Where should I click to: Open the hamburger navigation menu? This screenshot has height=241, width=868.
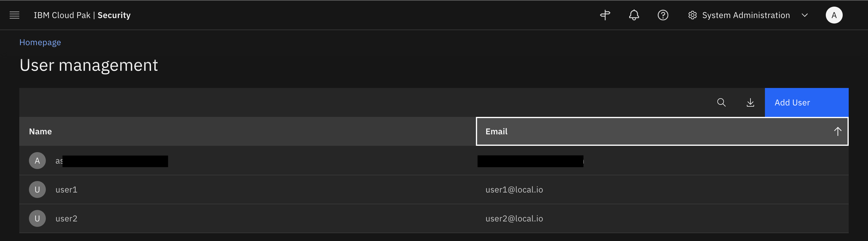14,15
